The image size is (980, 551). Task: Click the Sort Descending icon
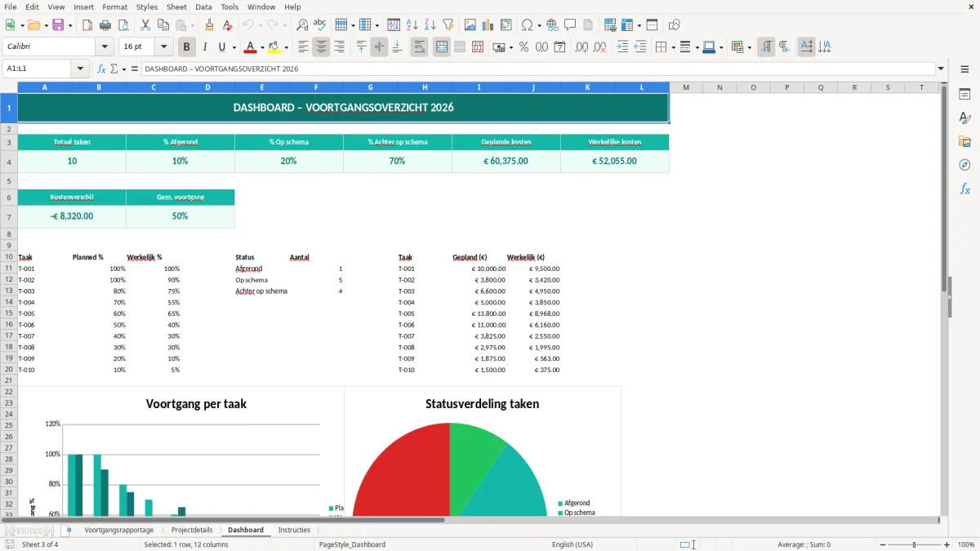(430, 25)
